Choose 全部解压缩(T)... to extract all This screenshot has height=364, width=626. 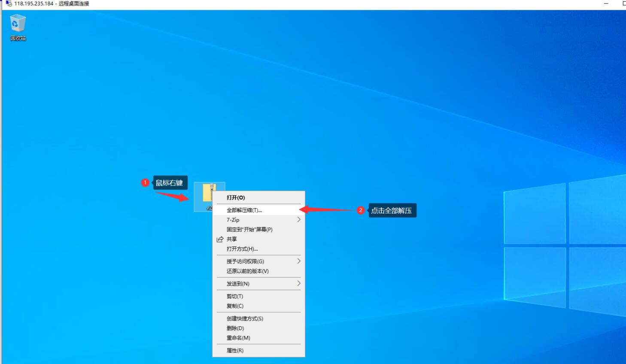point(258,210)
